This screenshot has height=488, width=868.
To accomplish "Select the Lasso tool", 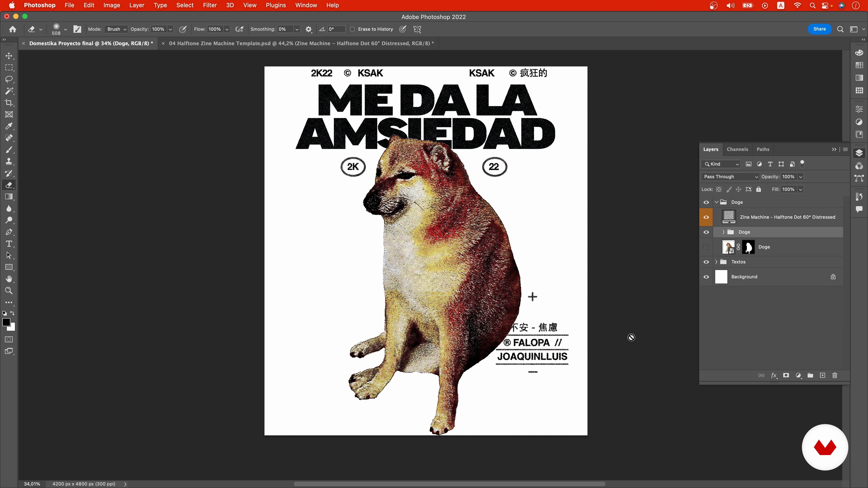I will click(9, 79).
